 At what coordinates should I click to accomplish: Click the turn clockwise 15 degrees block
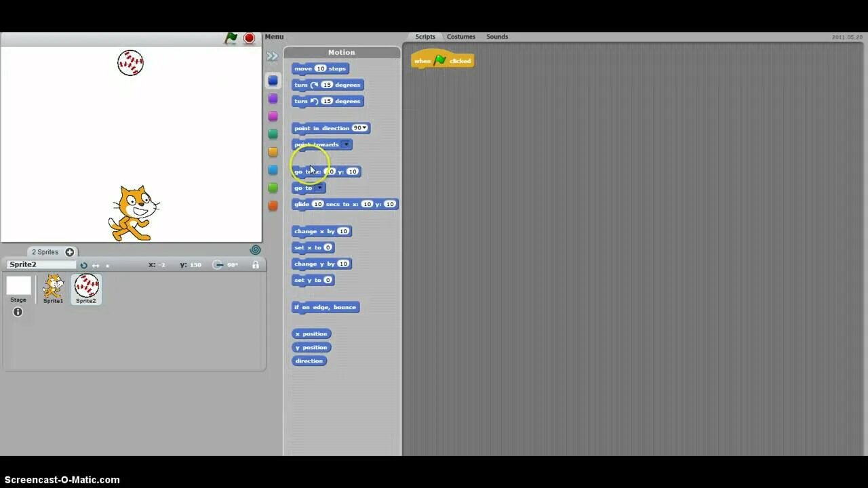pos(328,85)
